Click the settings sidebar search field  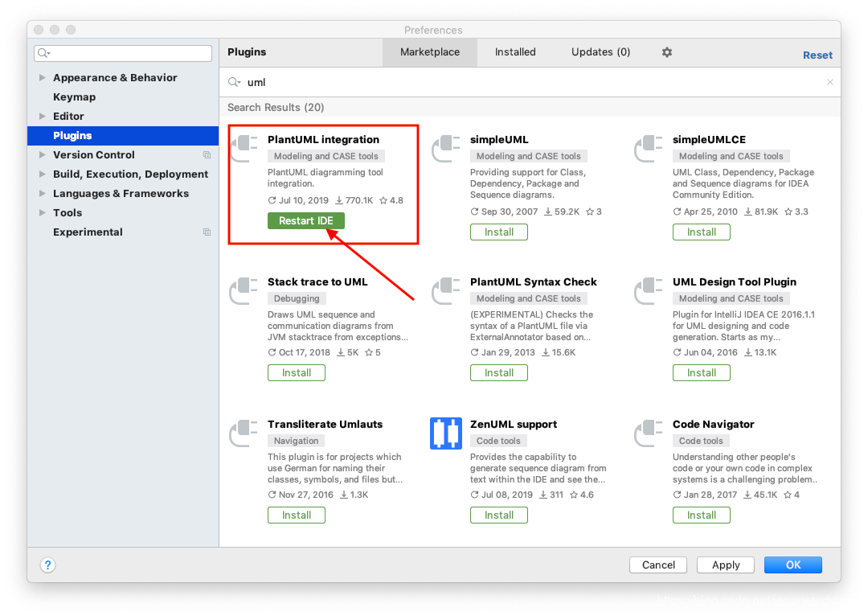tap(122, 52)
